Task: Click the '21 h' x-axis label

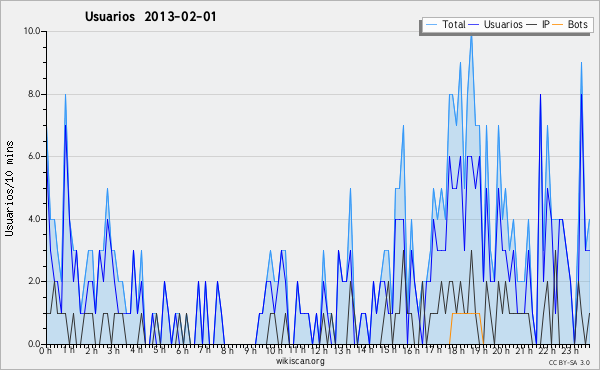Action: [524, 350]
